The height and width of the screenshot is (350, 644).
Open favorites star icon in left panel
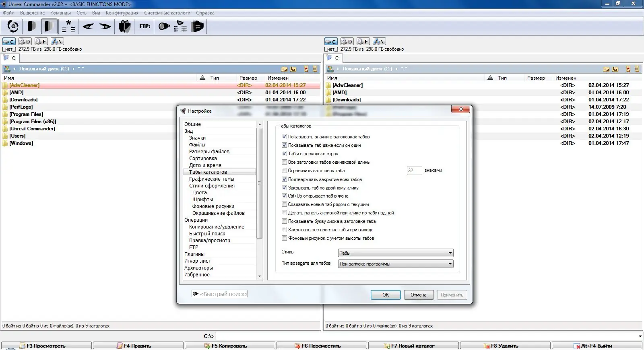pos(306,69)
